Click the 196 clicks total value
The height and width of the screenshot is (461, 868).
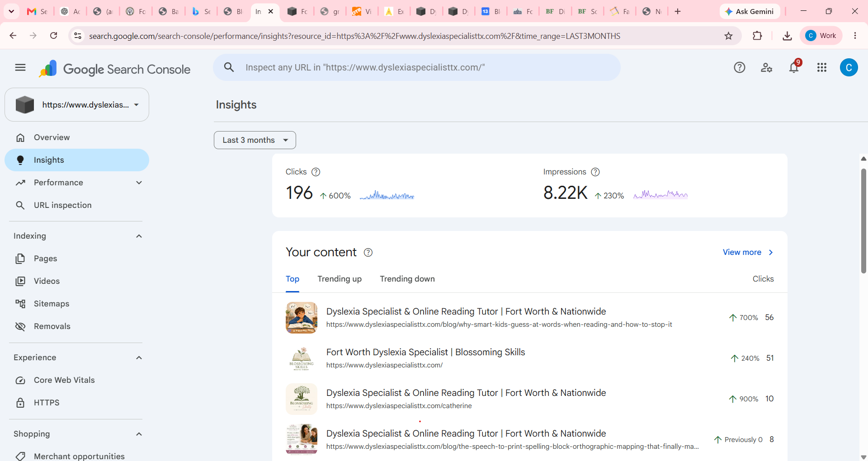coord(299,193)
